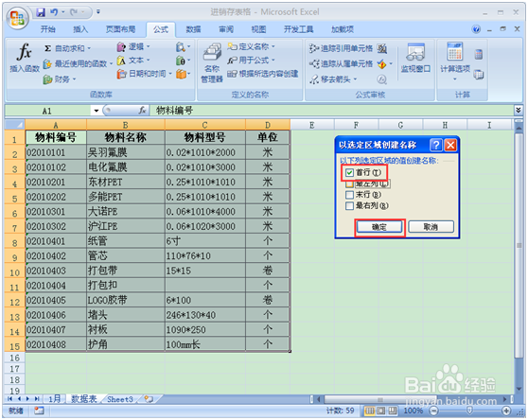This screenshot has width=528, height=420.
Task: Expand the 定义名称 dropdown arrow
Action: (273, 46)
